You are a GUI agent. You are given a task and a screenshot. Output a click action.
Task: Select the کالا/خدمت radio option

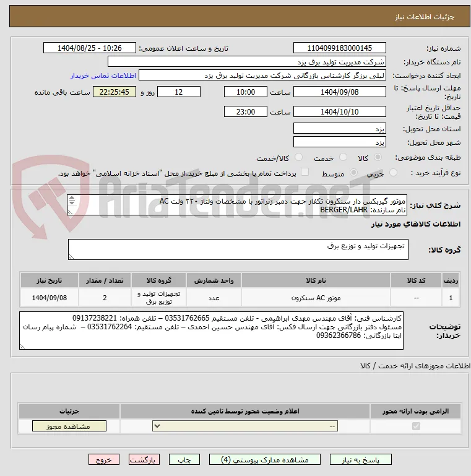click(298, 157)
